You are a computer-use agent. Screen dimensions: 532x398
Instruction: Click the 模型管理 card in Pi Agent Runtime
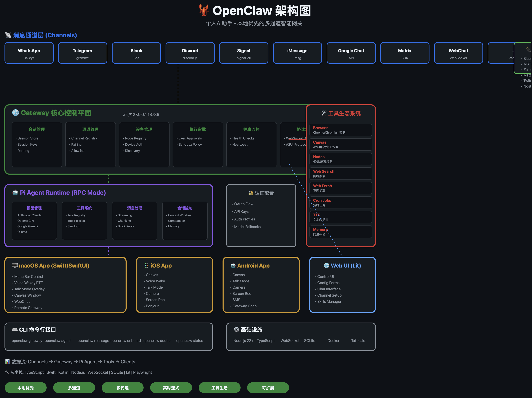[34, 220]
